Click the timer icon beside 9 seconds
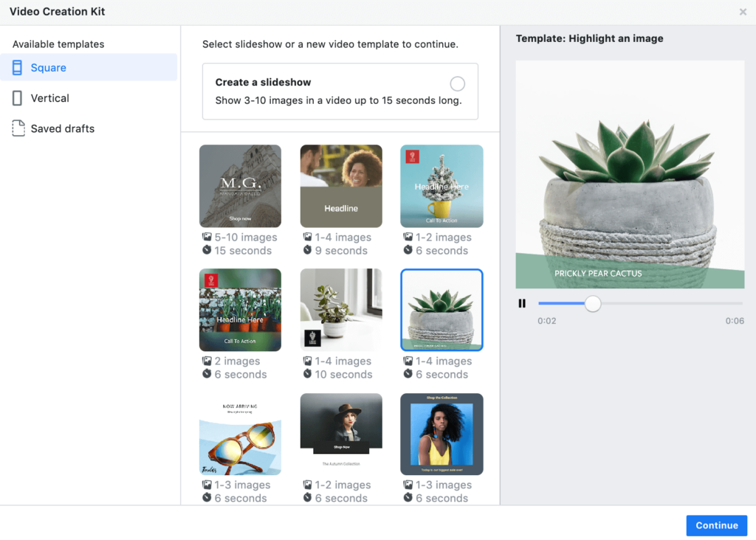 click(307, 250)
